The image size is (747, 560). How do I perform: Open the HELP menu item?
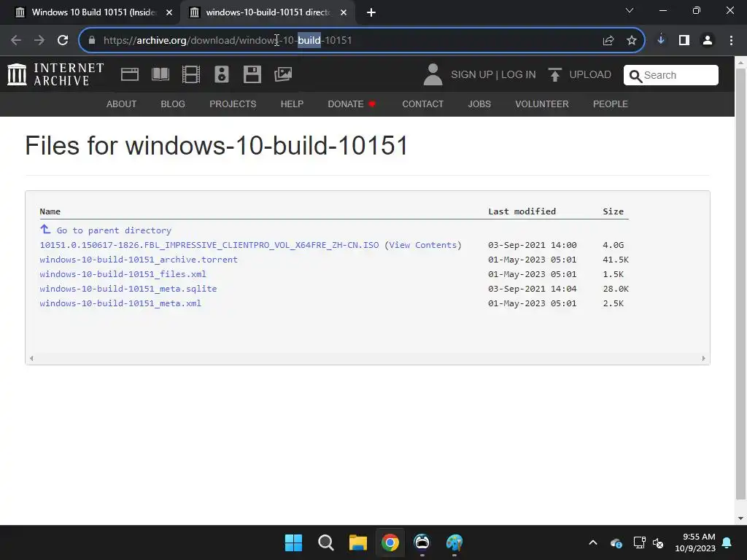(292, 104)
